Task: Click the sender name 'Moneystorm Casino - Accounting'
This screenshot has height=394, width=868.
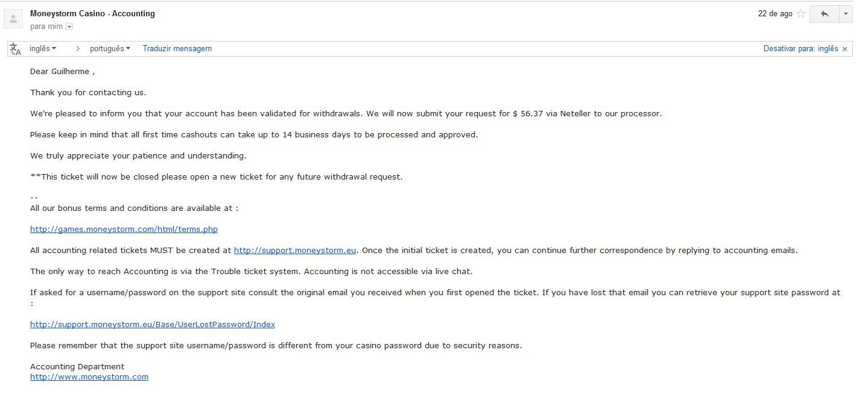Action: [x=92, y=14]
